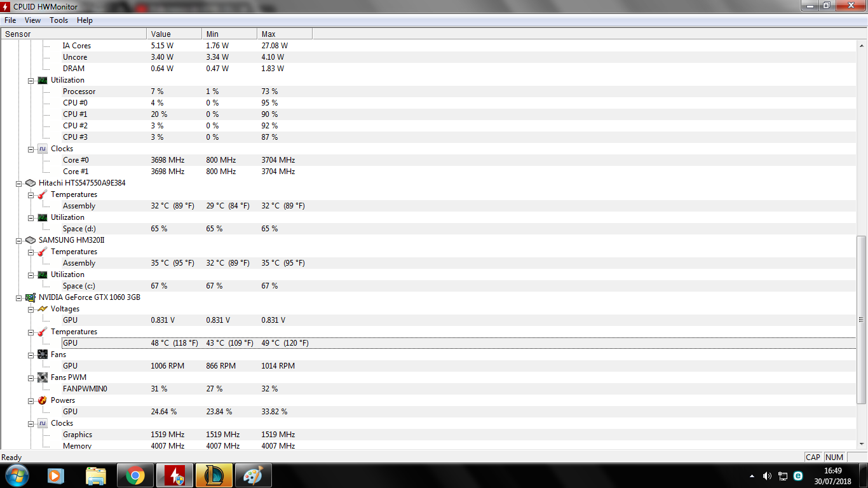
Task: Click the NVIDIA Temperatures thermometer icon
Action: 43,332
